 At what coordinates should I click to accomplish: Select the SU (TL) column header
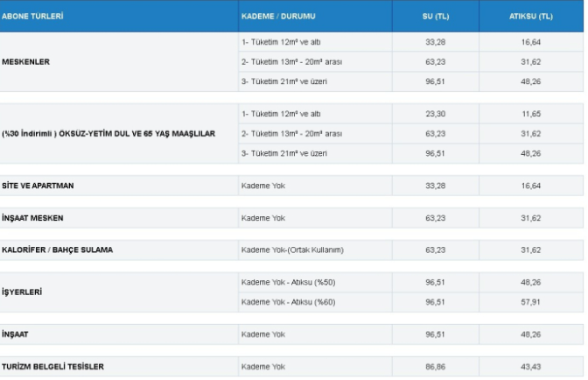(x=434, y=17)
